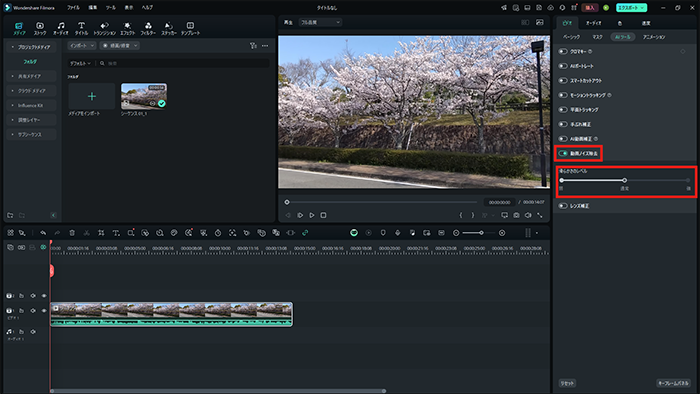Expand preview to fullscreen
Image resolution: width=700 pixels, height=394 pixels.
[x=540, y=215]
